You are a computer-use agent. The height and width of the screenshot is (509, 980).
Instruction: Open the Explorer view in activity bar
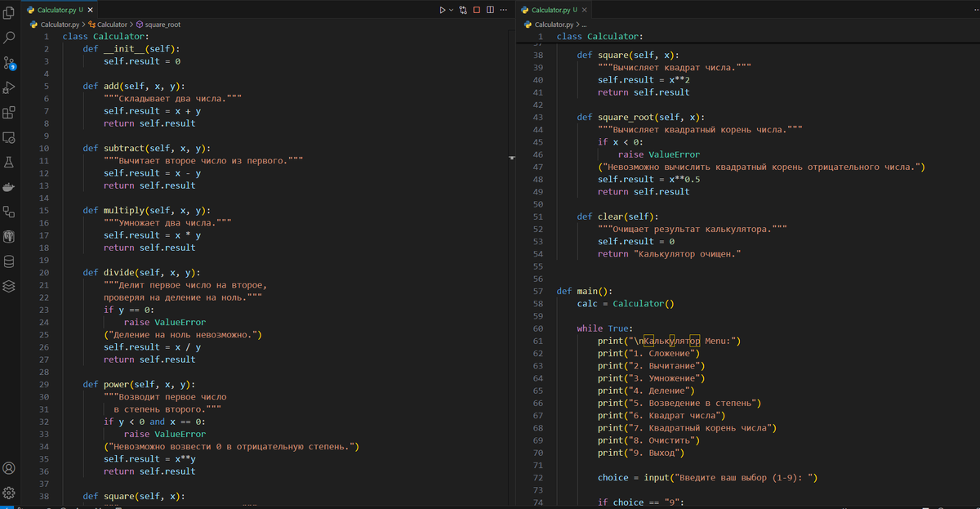click(10, 12)
